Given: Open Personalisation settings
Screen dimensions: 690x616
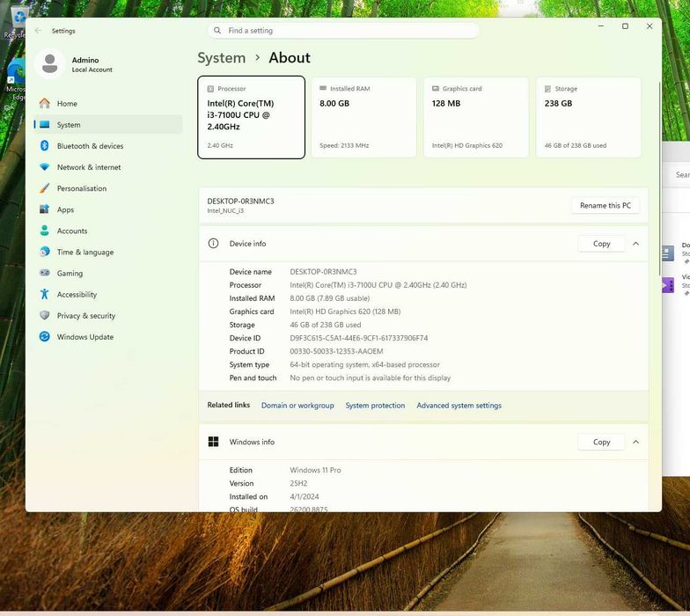Looking at the screenshot, I should (107, 188).
